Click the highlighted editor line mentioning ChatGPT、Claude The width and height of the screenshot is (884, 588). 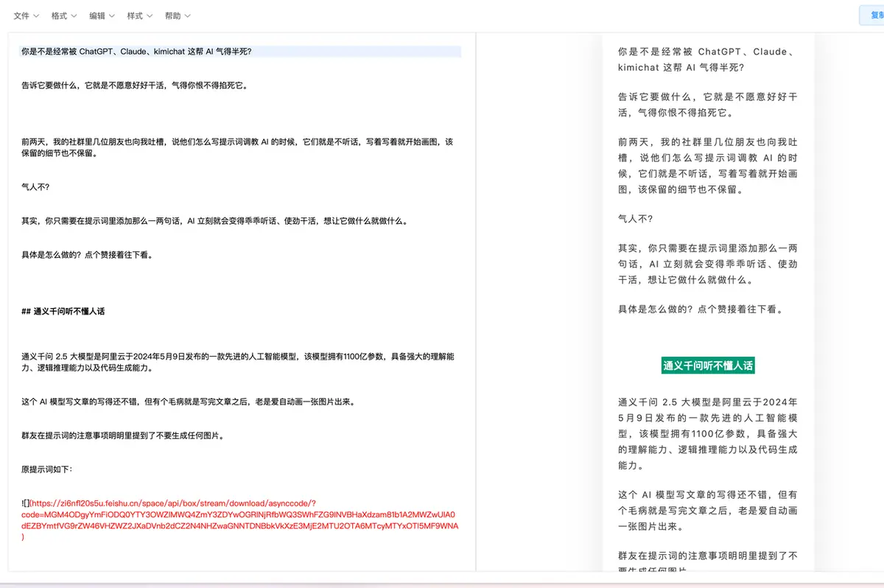[240, 52]
